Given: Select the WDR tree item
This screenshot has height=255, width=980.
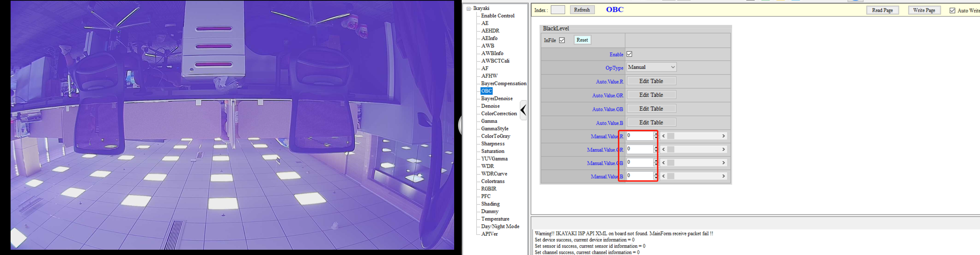Looking at the screenshot, I should tap(487, 166).
